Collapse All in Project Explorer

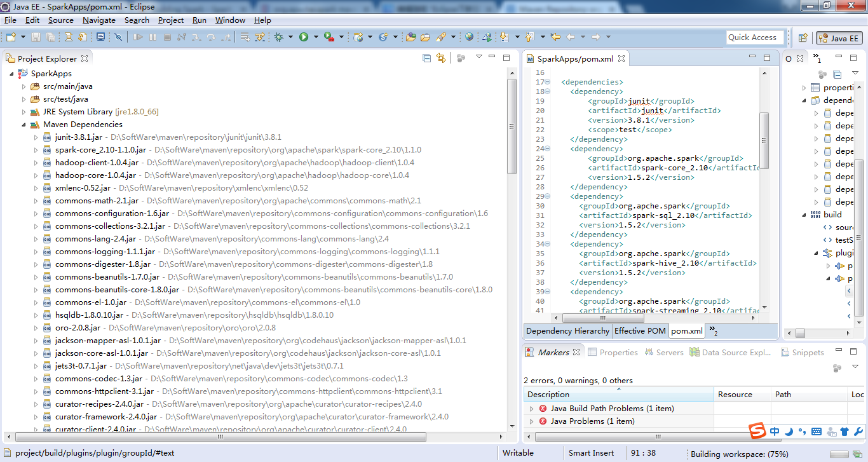(x=427, y=58)
